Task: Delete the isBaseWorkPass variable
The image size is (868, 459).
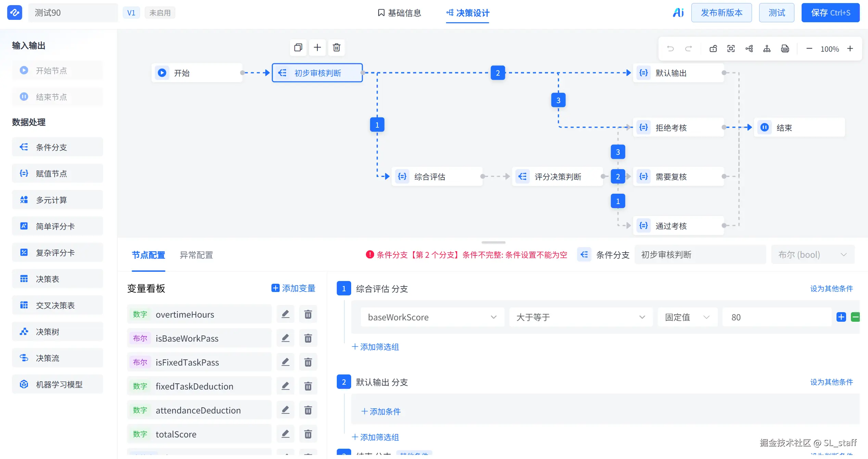Action: tap(308, 338)
